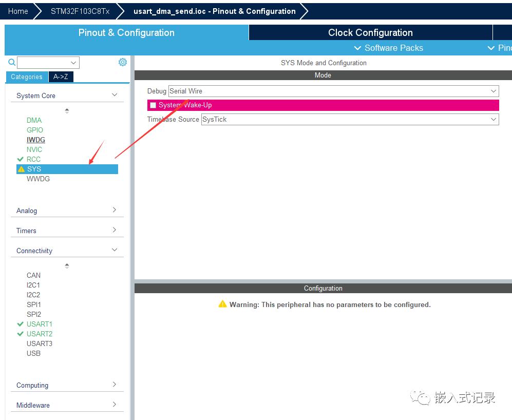
Task: Select the A->Z view tab
Action: (61, 77)
